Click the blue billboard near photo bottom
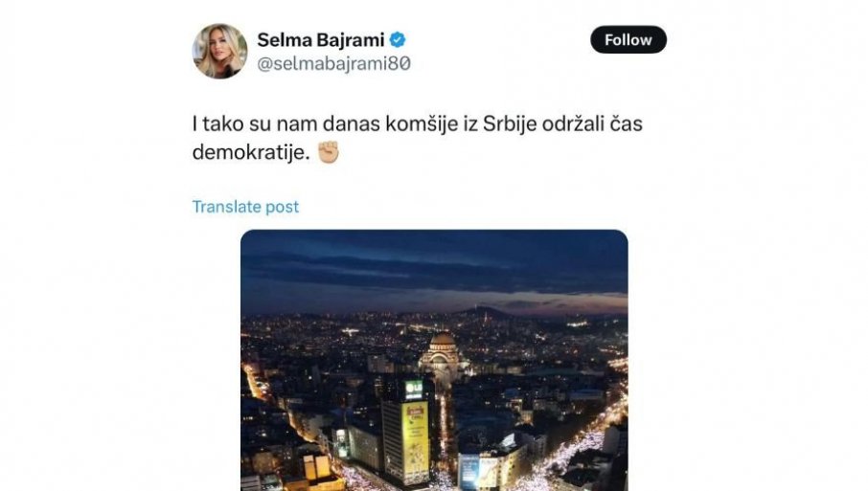This screenshot has width=868, height=491. (x=468, y=471)
